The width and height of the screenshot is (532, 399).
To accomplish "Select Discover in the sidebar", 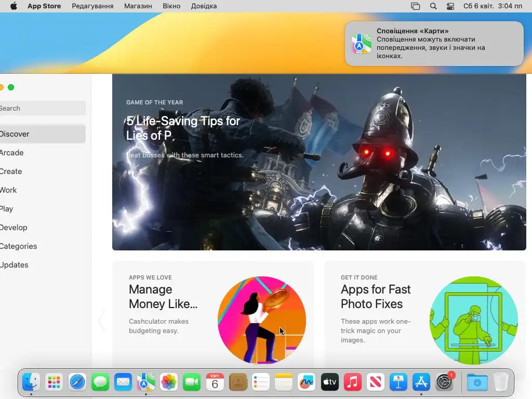I will click(x=43, y=134).
